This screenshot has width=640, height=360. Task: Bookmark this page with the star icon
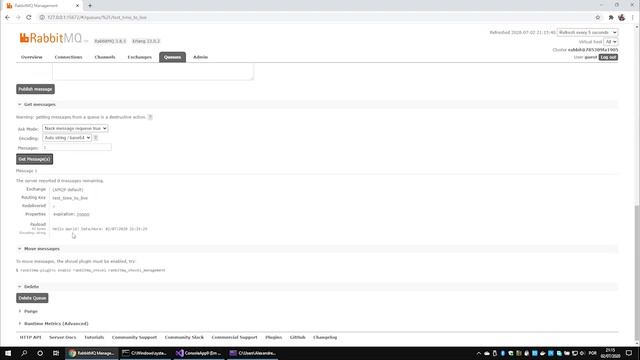point(598,18)
